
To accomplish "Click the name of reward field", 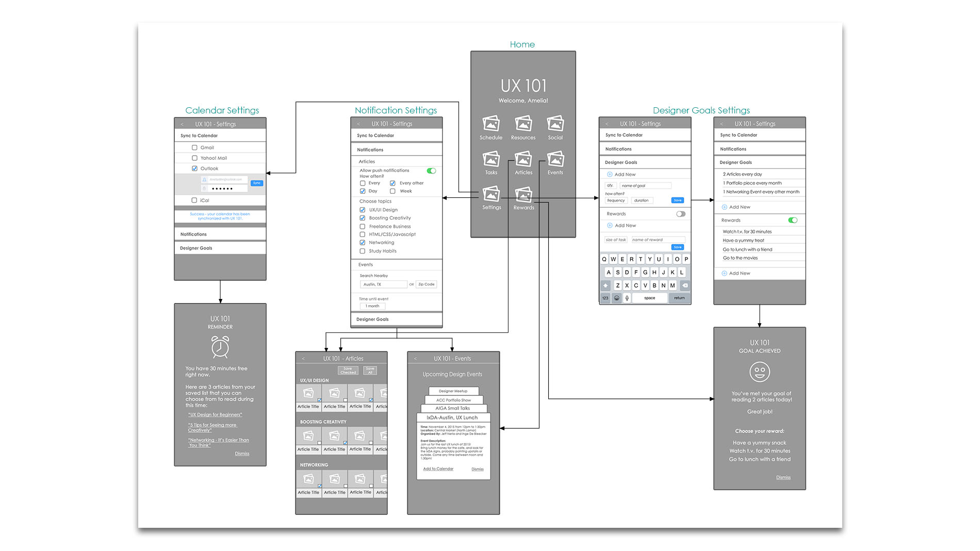I will (659, 240).
